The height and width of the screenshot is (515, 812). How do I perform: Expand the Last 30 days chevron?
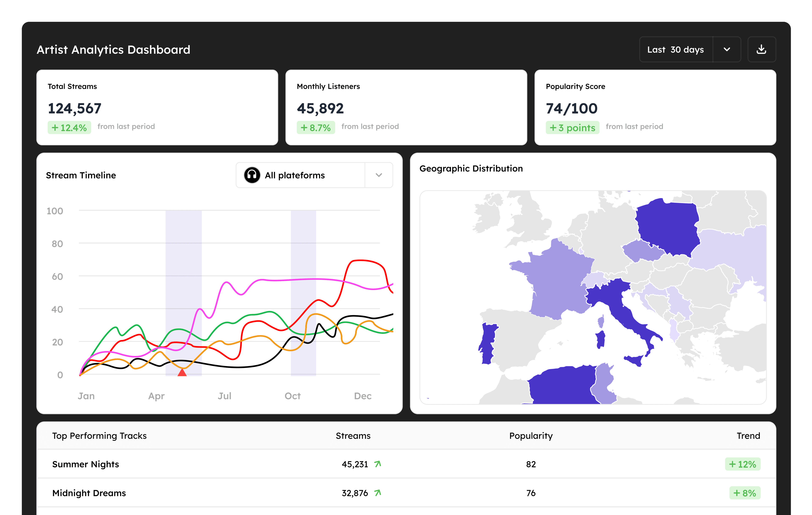click(727, 49)
